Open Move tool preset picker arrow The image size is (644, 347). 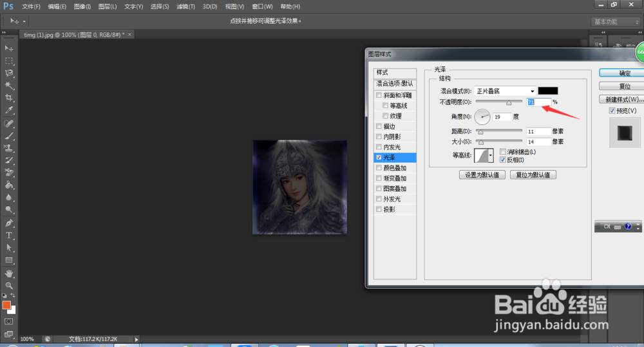pos(24,21)
